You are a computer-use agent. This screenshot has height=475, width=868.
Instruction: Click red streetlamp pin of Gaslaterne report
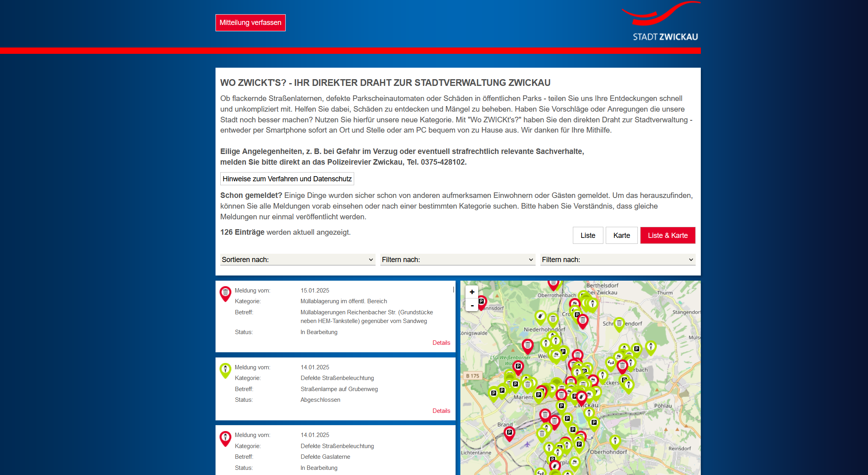(225, 437)
